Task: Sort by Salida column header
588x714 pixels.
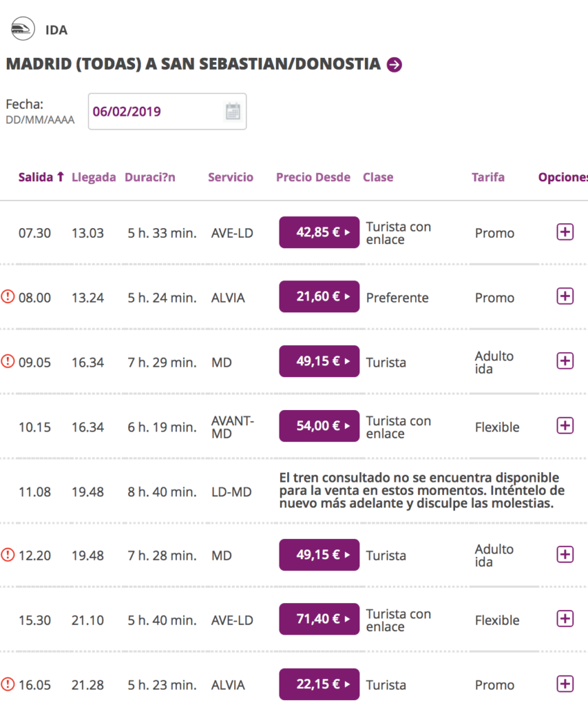Action: point(41,177)
